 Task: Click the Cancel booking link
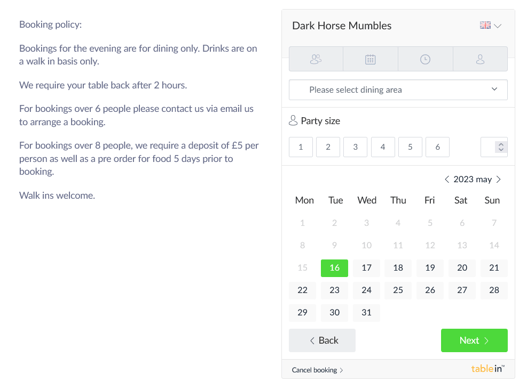click(317, 370)
